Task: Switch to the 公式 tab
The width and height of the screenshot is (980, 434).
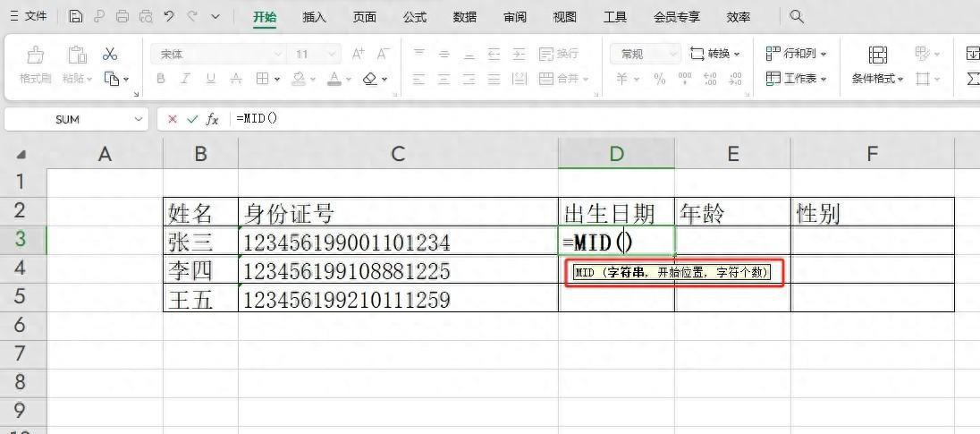Action: [414, 18]
